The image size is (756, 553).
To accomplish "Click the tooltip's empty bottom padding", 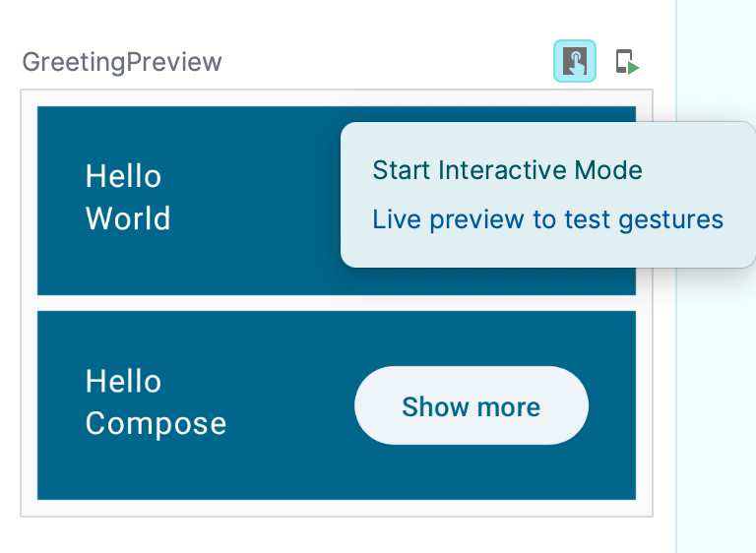I will 547,252.
